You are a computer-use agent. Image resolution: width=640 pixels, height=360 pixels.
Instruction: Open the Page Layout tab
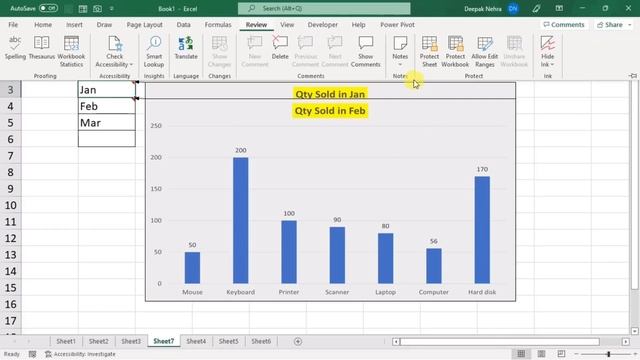click(144, 24)
